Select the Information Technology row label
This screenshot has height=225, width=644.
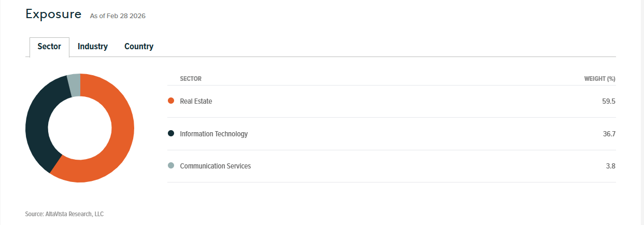[x=213, y=134]
